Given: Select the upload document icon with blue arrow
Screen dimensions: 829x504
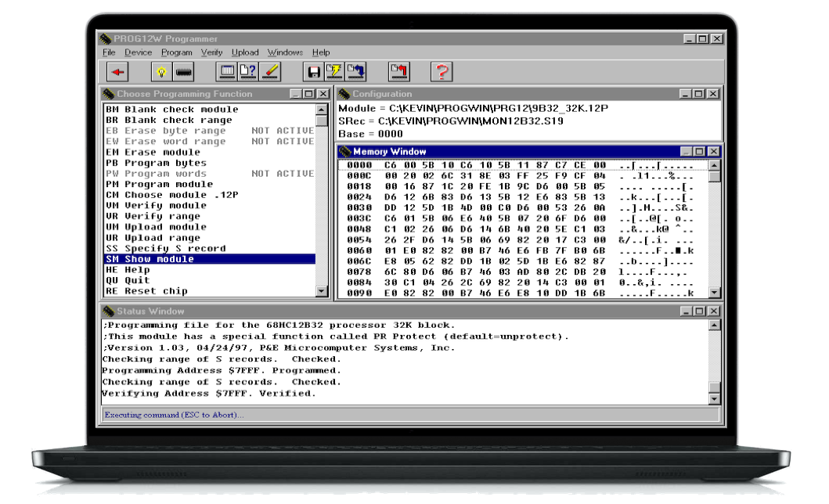Looking at the screenshot, I should tap(356, 71).
